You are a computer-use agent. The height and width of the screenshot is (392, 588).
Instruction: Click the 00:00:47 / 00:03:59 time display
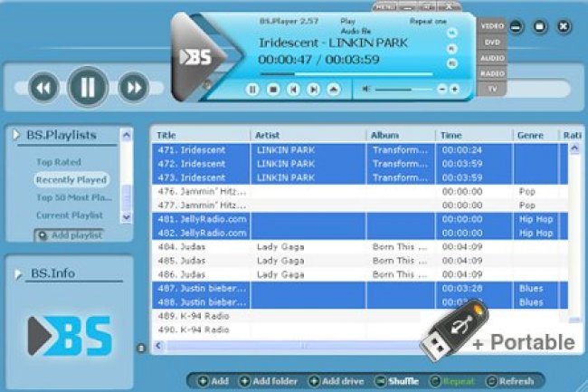pos(318,60)
